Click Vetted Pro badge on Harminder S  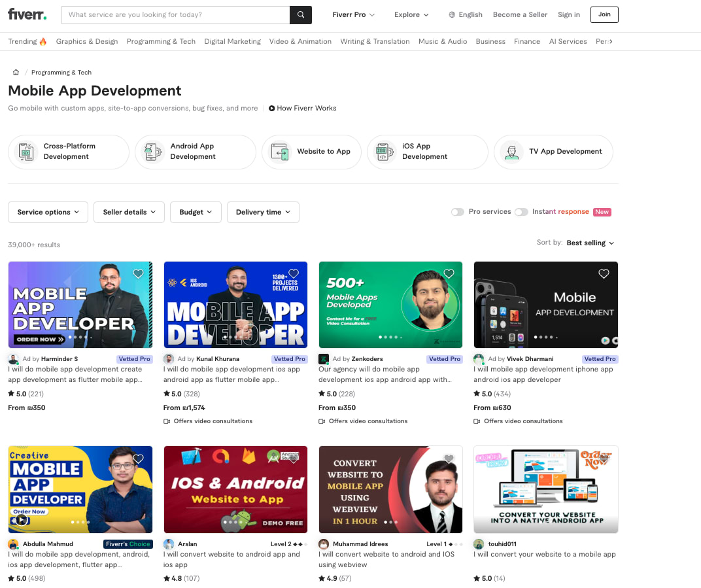point(135,359)
